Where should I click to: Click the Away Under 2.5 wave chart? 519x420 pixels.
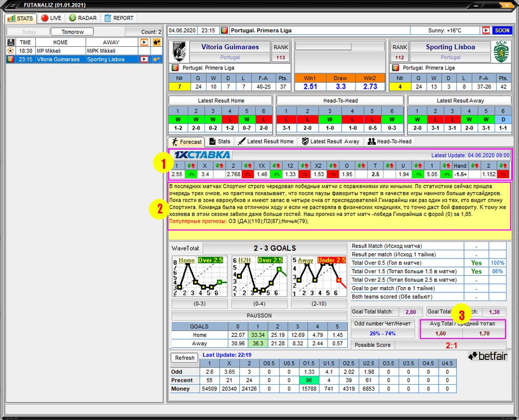coord(319,277)
